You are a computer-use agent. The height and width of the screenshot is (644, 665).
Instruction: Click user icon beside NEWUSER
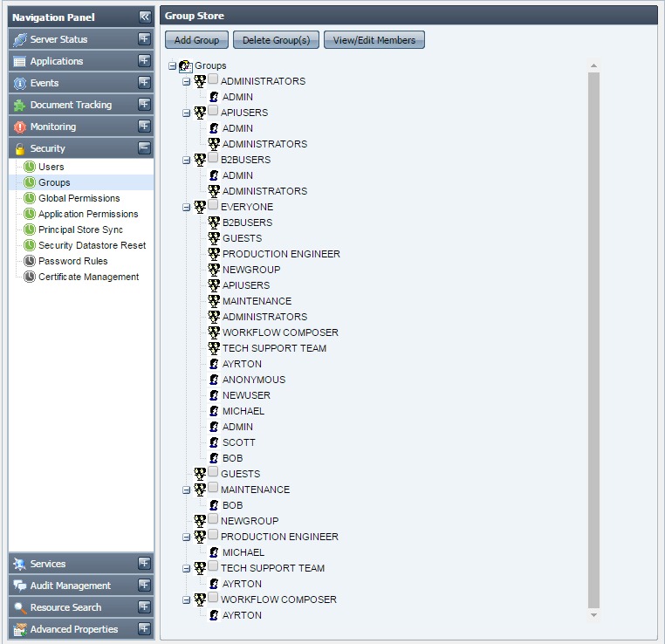(x=214, y=395)
